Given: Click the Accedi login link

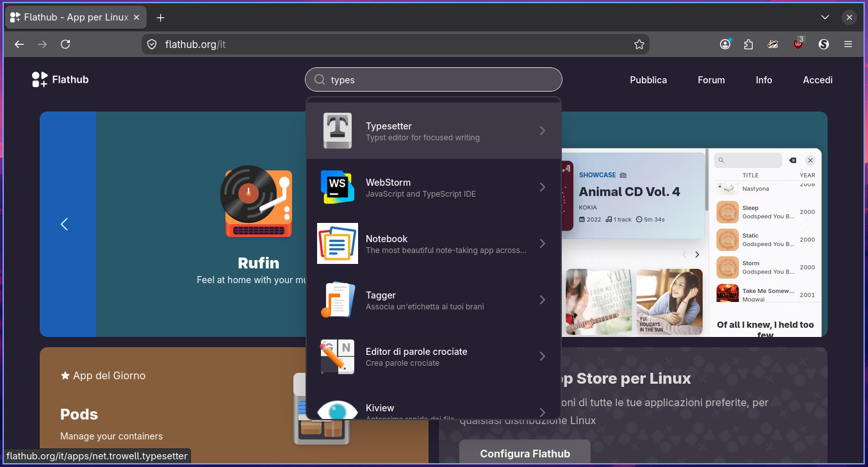Looking at the screenshot, I should [x=818, y=80].
